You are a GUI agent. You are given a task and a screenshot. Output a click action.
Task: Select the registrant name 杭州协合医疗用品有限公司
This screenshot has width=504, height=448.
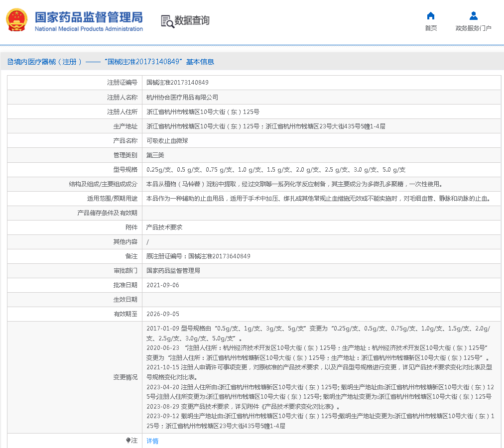point(182,98)
